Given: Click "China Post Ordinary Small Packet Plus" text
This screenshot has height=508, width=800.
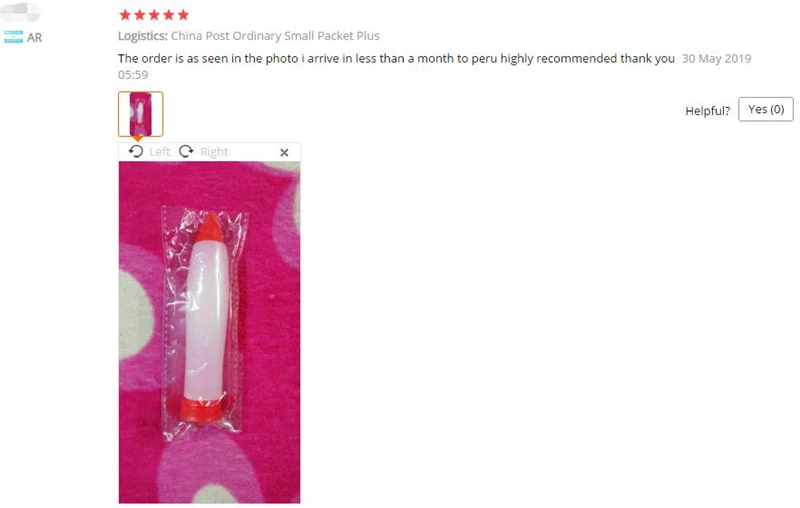Looking at the screenshot, I should tap(275, 36).
